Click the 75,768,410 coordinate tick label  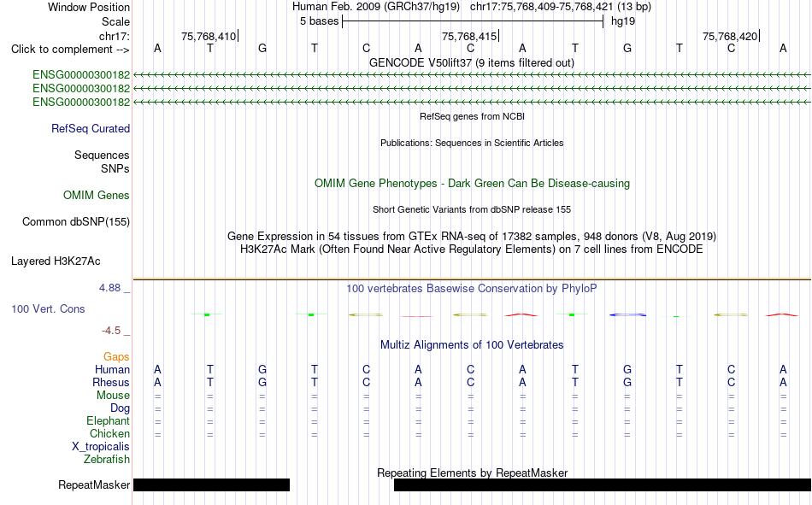pos(209,36)
